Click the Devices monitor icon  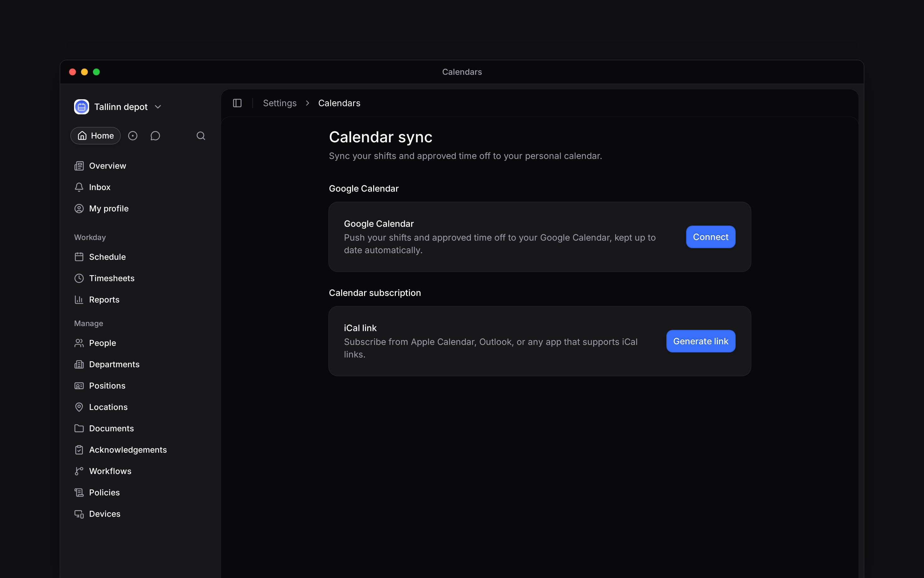click(x=79, y=514)
